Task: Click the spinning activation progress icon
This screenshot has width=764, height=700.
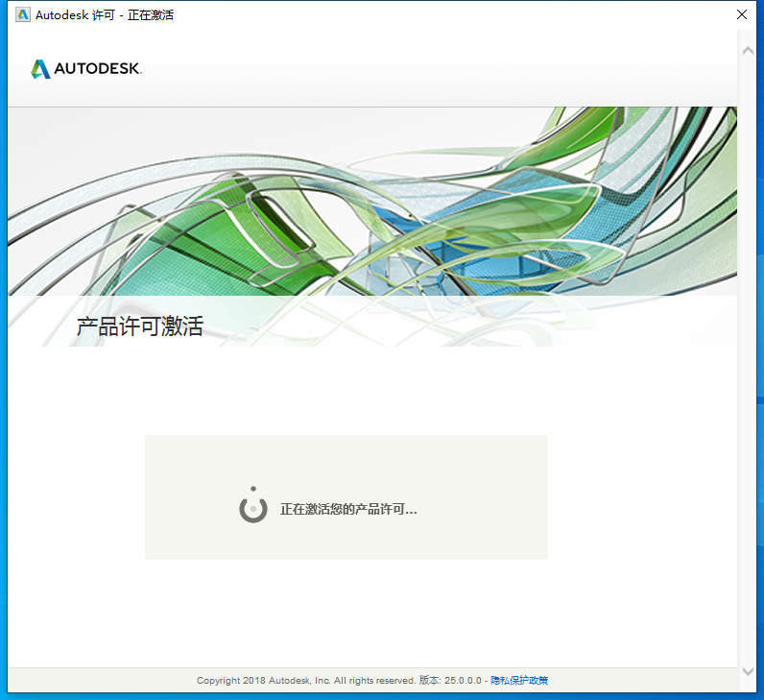Action: 252,507
